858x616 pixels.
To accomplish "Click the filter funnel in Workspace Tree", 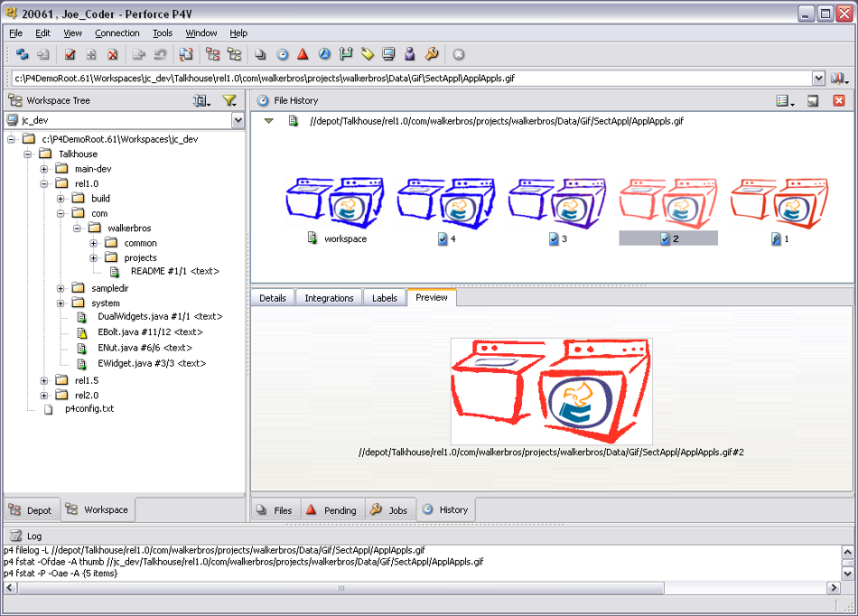I will pos(229,101).
